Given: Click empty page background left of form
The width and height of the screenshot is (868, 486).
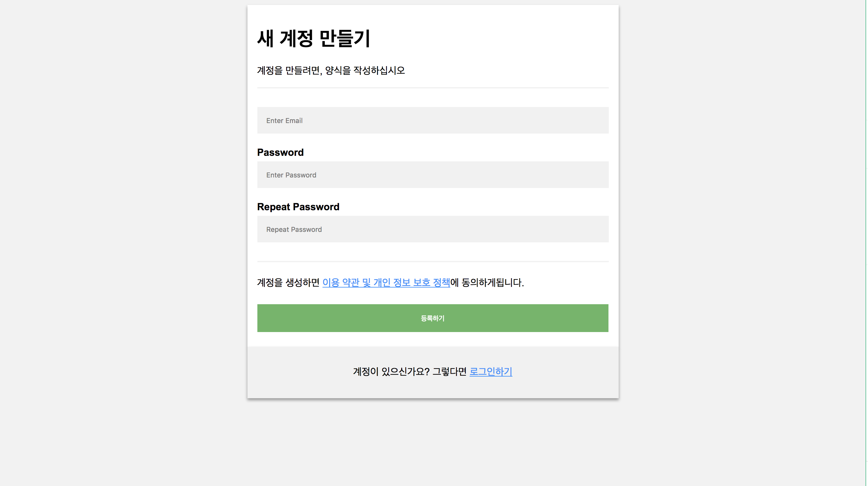Looking at the screenshot, I should point(121,236).
